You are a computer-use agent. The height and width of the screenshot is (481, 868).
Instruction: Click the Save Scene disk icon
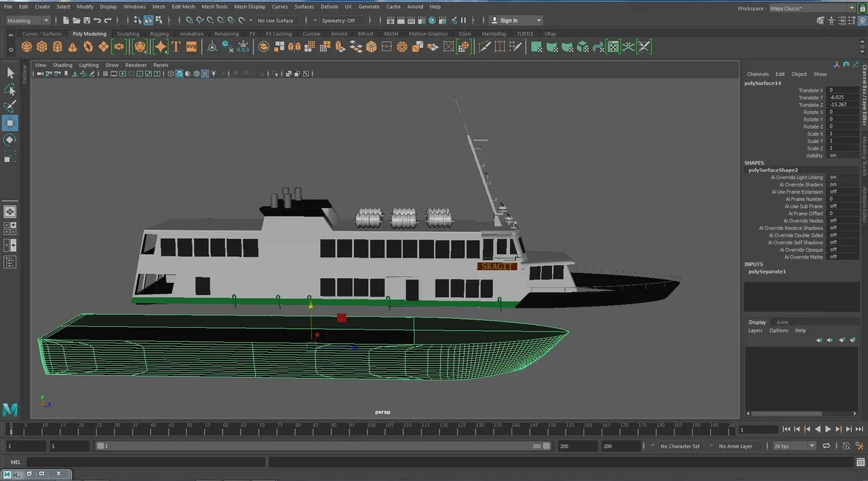(x=86, y=20)
